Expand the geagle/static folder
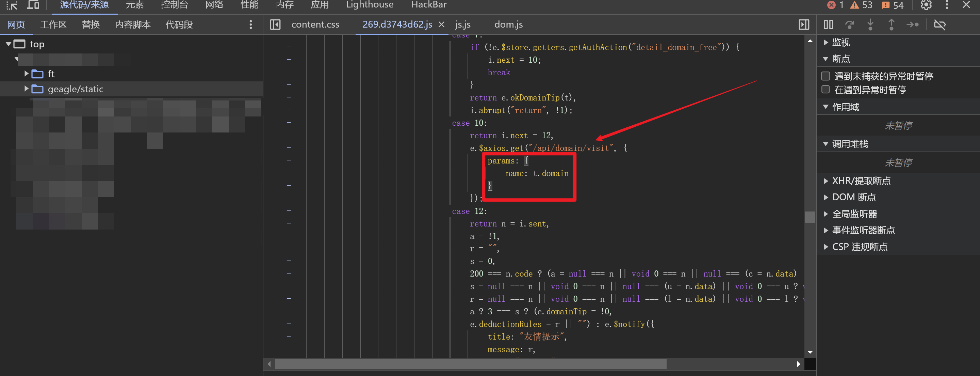Image resolution: width=980 pixels, height=376 pixels. pos(26,89)
